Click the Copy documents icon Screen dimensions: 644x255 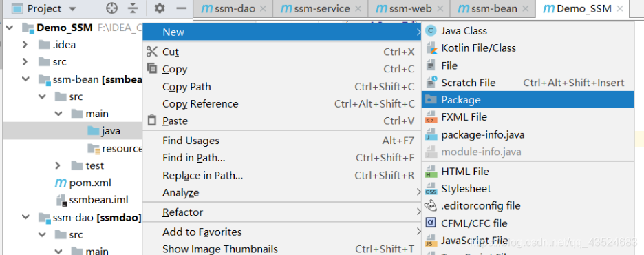(x=152, y=69)
